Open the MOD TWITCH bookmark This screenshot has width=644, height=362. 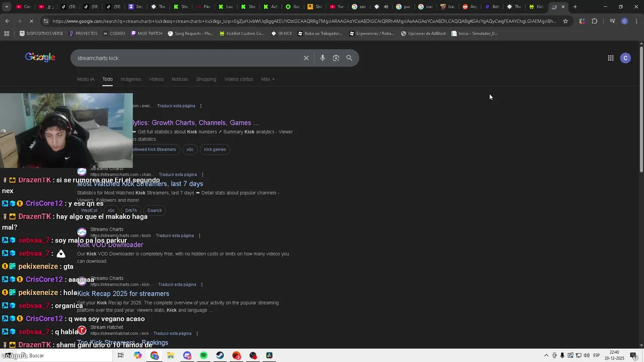tap(146, 33)
